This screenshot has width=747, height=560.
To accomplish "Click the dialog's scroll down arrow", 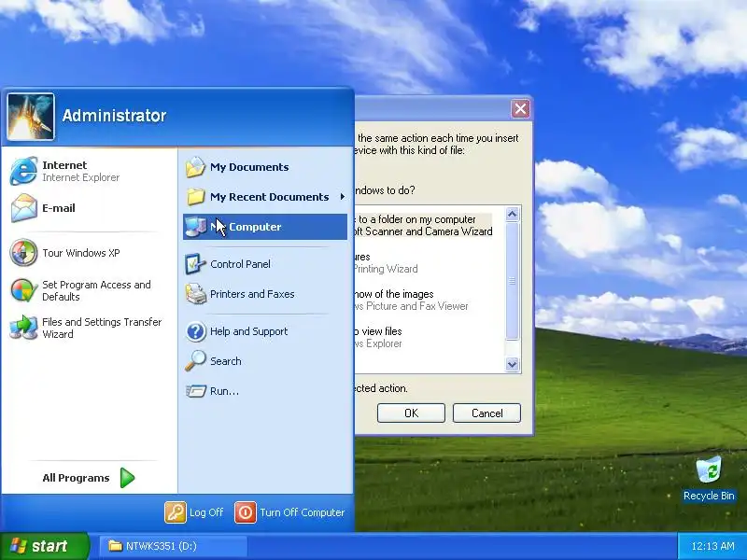I will tap(512, 364).
